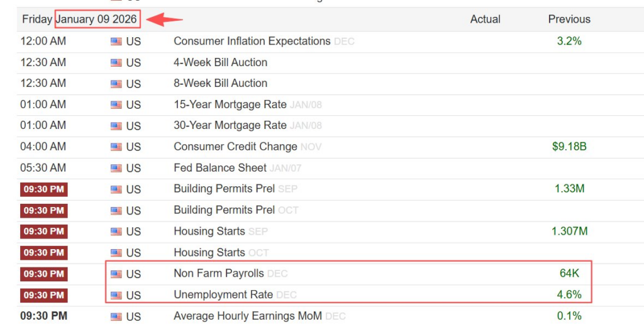The width and height of the screenshot is (644, 324).
Task: Click the Actual column header
Action: [x=485, y=20]
